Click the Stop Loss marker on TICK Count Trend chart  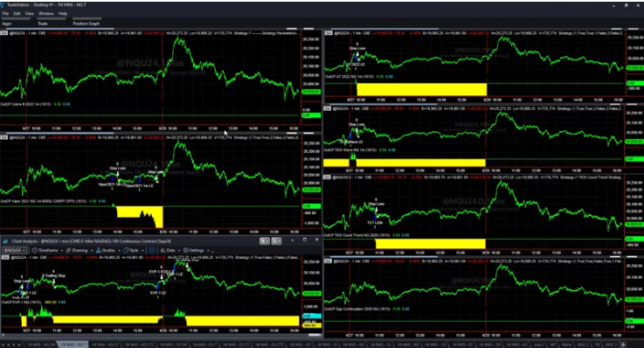(x=377, y=204)
